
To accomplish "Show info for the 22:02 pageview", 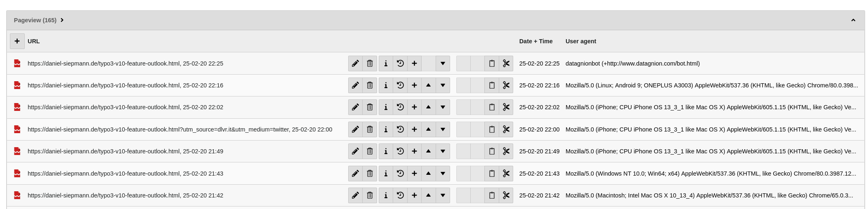I will [386, 107].
